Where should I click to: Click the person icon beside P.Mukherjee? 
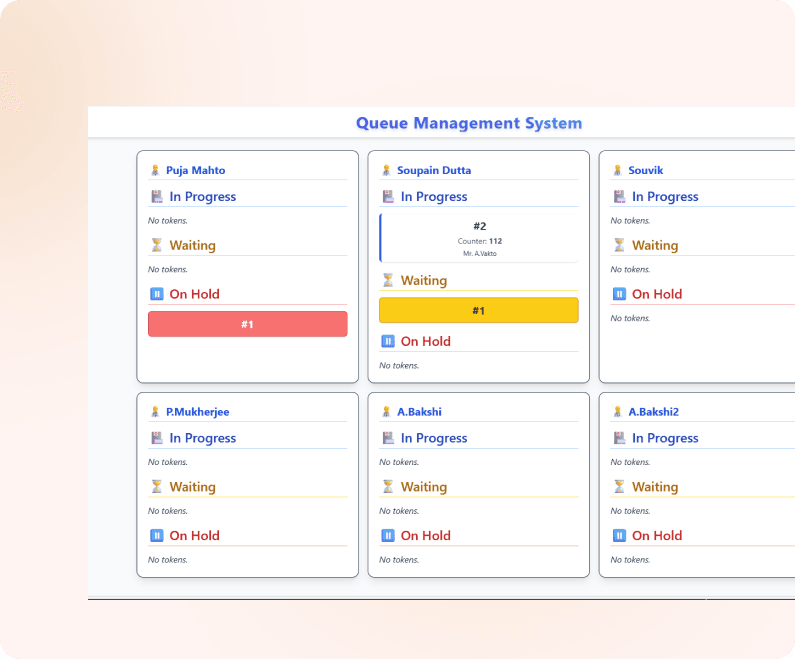[155, 412]
